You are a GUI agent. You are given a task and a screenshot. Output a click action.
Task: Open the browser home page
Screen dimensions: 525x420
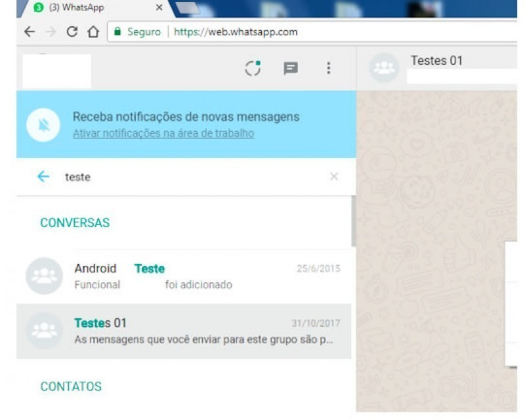tap(93, 31)
